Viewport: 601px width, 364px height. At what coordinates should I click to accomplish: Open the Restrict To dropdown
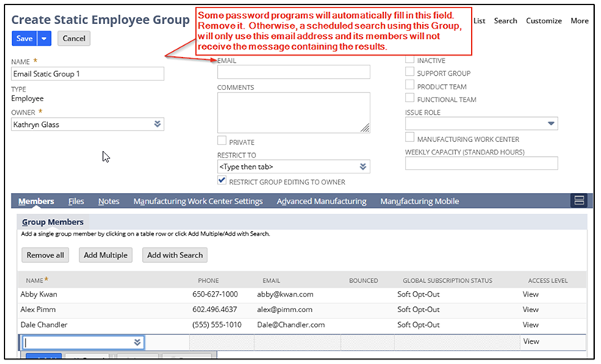click(363, 167)
